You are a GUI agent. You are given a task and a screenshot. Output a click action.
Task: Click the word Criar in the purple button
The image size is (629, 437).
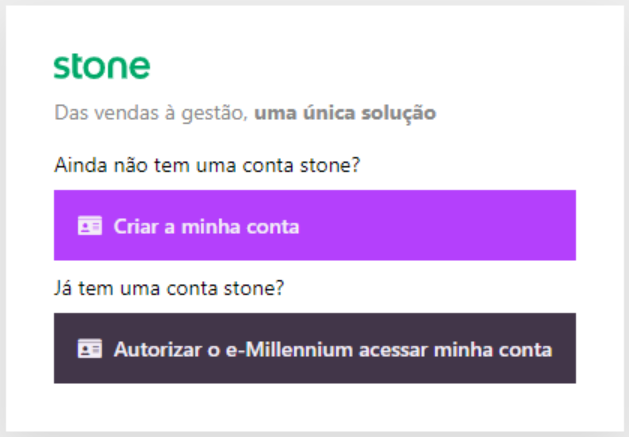134,226
